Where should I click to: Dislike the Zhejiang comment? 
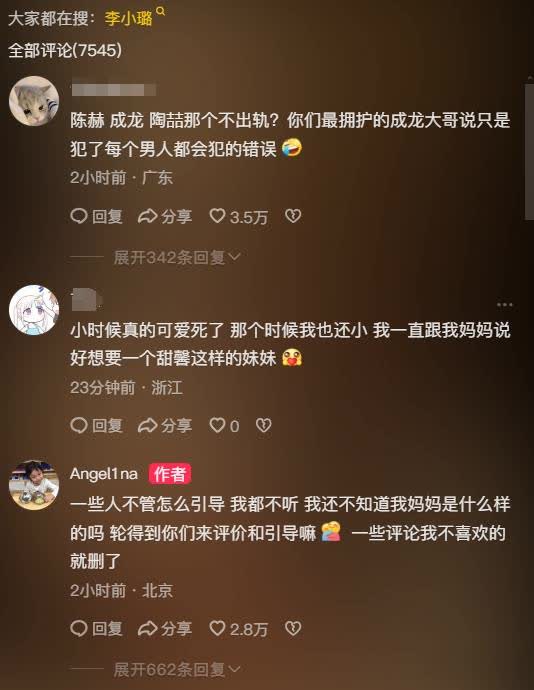[x=264, y=425]
